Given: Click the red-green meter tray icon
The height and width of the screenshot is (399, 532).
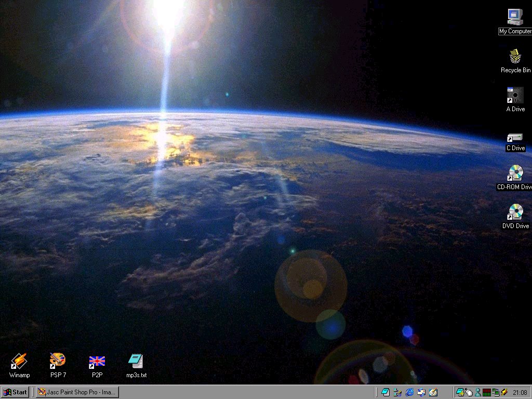Looking at the screenshot, I should 486,392.
